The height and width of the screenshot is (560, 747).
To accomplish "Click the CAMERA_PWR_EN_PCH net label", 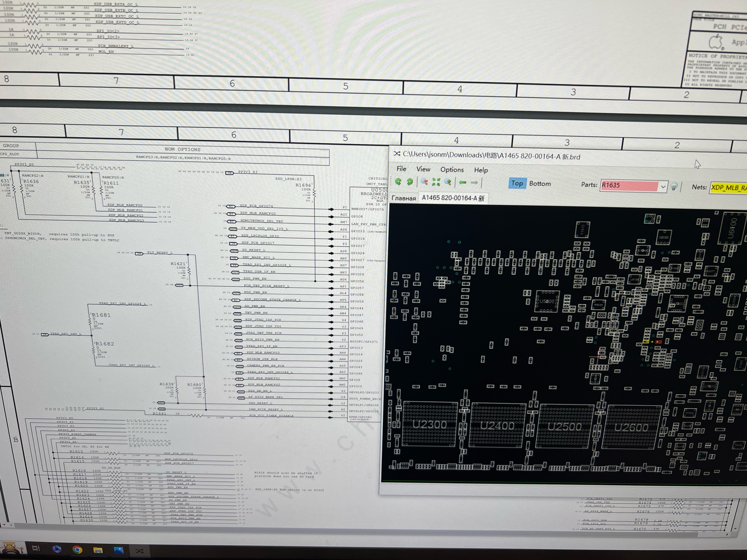I will (x=265, y=366).
